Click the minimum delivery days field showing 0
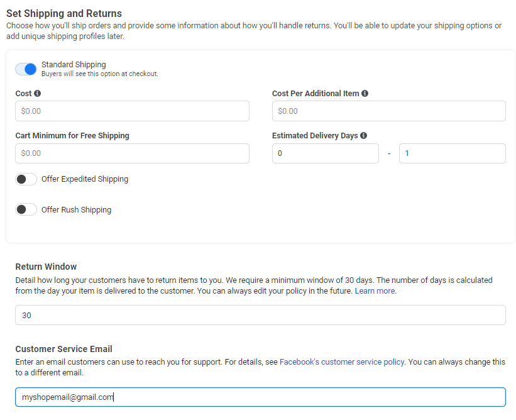This screenshot has width=516, height=420. tap(325, 153)
